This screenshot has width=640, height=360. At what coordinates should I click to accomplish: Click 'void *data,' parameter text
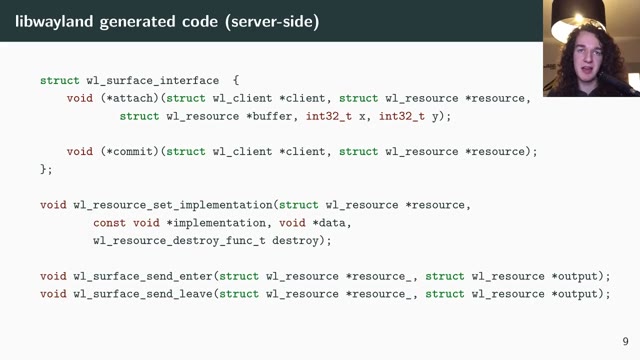coord(315,223)
